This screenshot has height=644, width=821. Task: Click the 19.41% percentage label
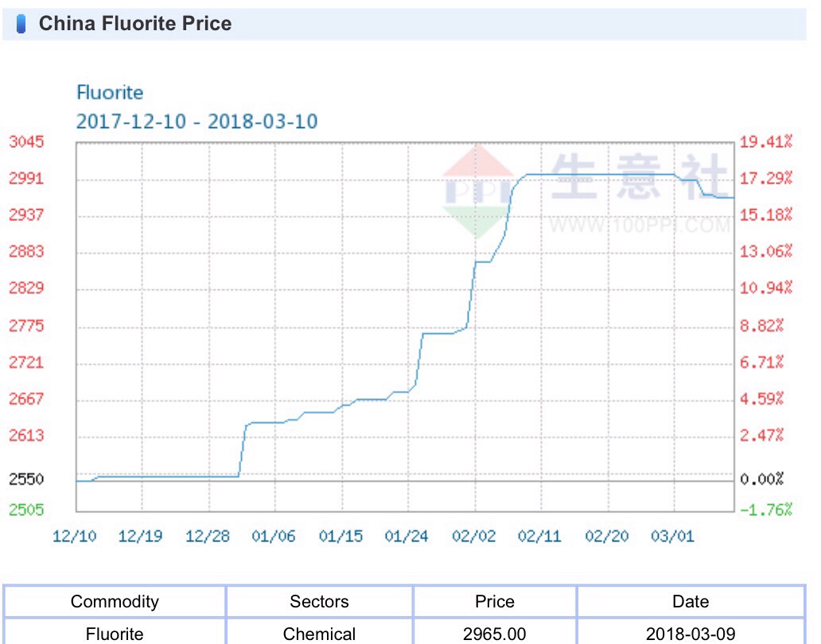pyautogui.click(x=766, y=142)
